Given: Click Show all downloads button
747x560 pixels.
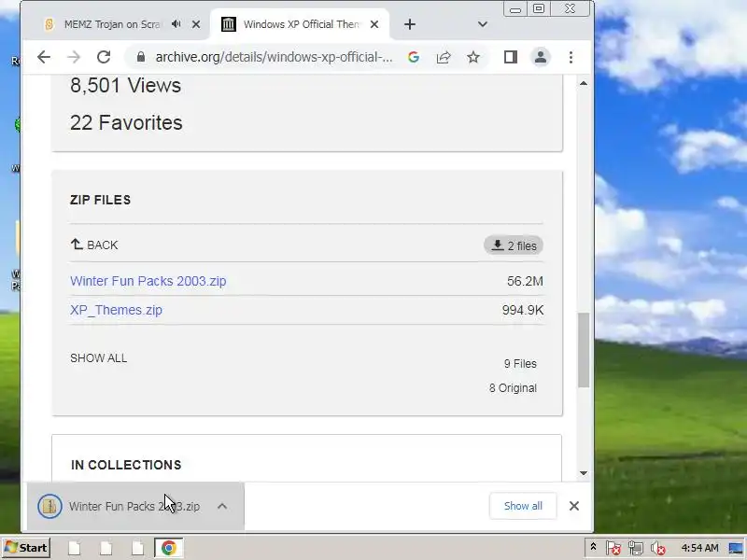Looking at the screenshot, I should click(523, 506).
